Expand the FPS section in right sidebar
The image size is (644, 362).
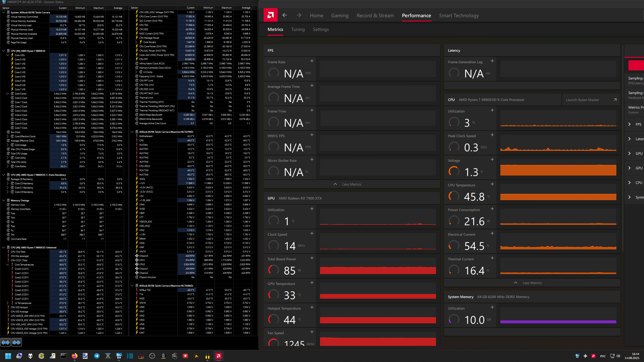(x=629, y=124)
